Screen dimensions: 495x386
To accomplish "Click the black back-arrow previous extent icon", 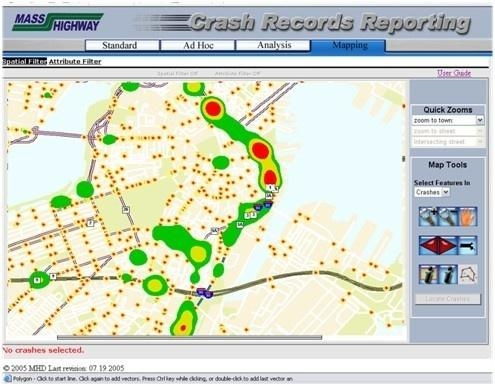I will [x=468, y=245].
